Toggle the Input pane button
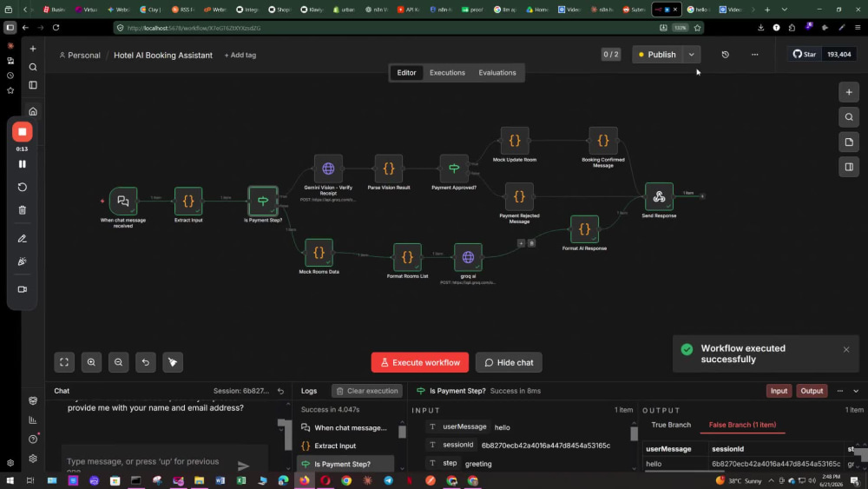This screenshot has width=868, height=489. (779, 391)
